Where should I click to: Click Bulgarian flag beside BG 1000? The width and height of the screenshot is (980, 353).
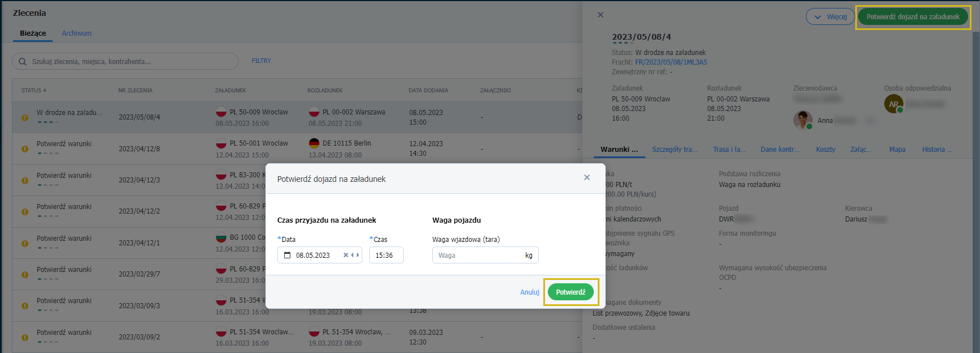coord(221,237)
